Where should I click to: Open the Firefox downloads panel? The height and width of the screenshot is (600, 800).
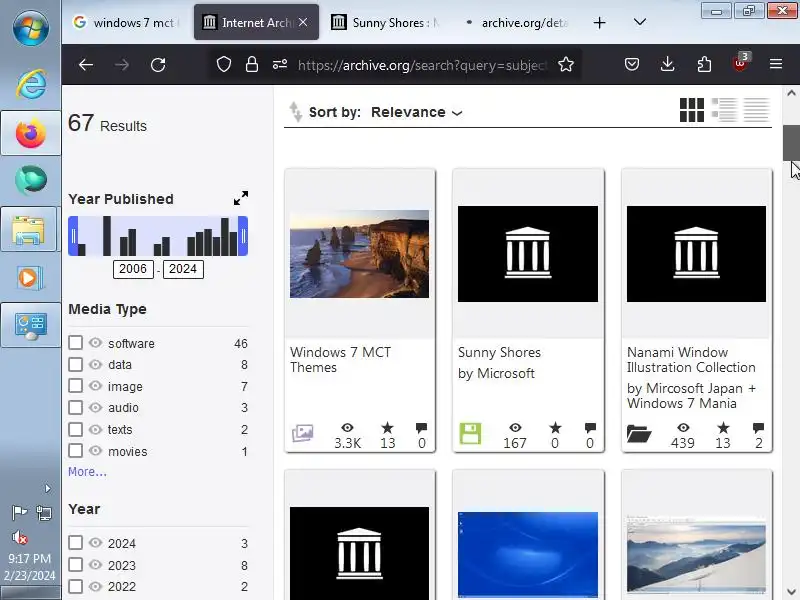click(667, 64)
